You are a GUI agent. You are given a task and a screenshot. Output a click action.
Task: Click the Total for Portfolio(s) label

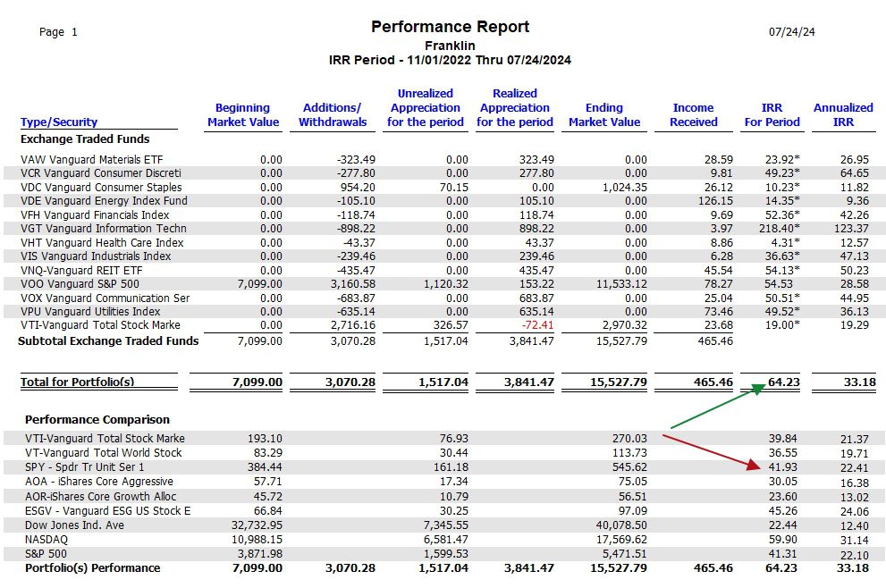[78, 382]
